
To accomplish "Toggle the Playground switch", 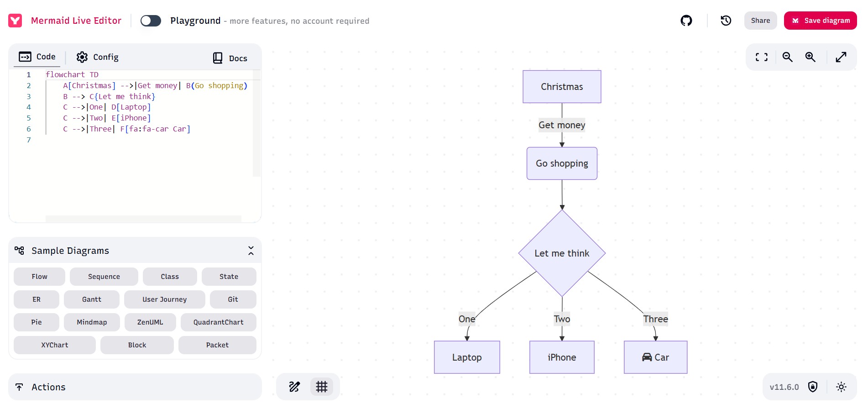I will [151, 21].
